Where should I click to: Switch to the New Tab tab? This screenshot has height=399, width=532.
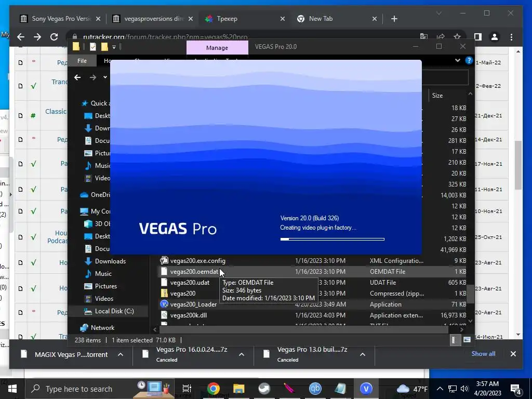tap(337, 19)
